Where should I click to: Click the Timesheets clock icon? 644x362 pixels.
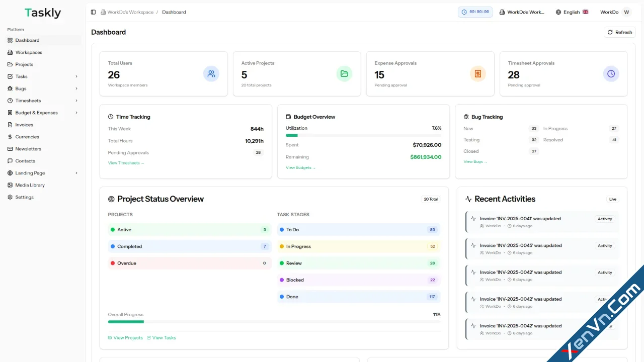[9, 101]
